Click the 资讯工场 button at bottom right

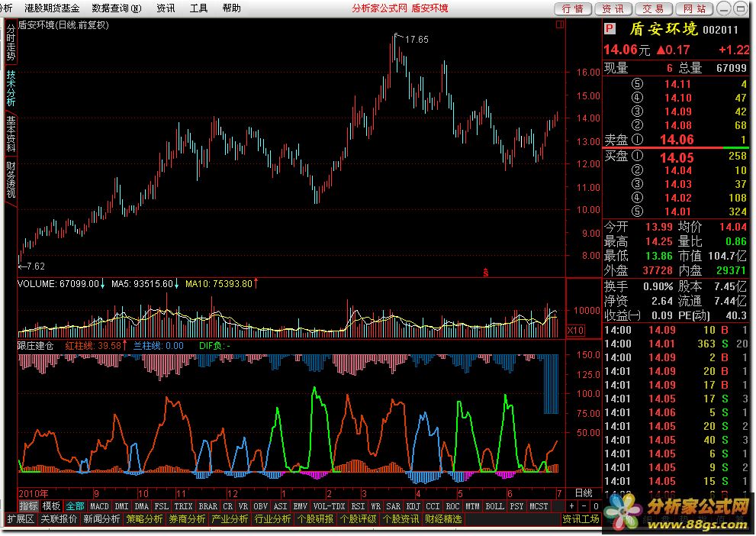pyautogui.click(x=581, y=519)
